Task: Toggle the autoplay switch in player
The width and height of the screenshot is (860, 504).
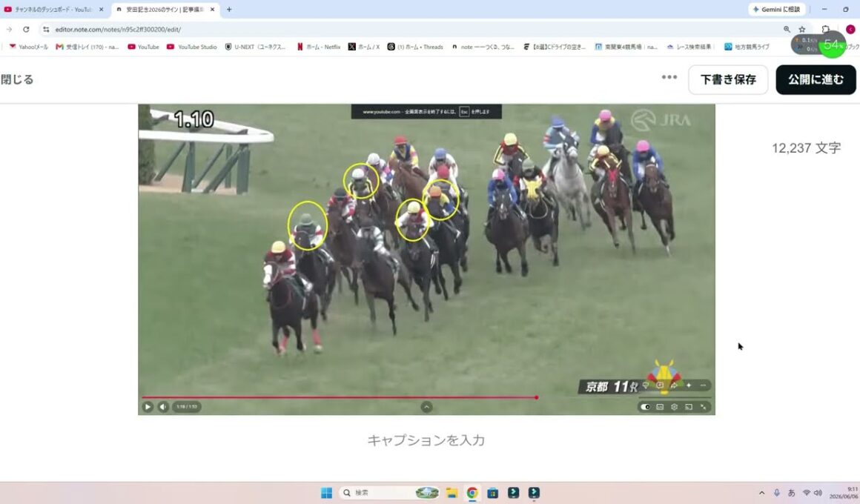Action: tap(645, 407)
